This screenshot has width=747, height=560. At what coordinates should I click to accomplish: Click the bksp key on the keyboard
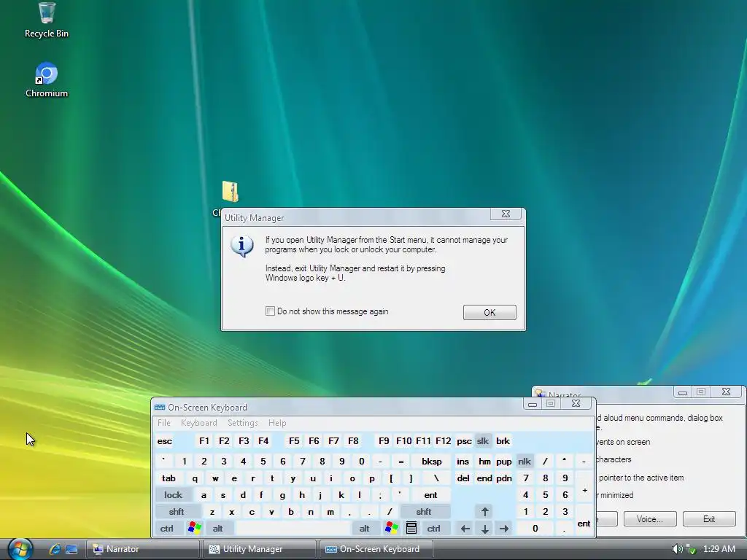tap(432, 461)
